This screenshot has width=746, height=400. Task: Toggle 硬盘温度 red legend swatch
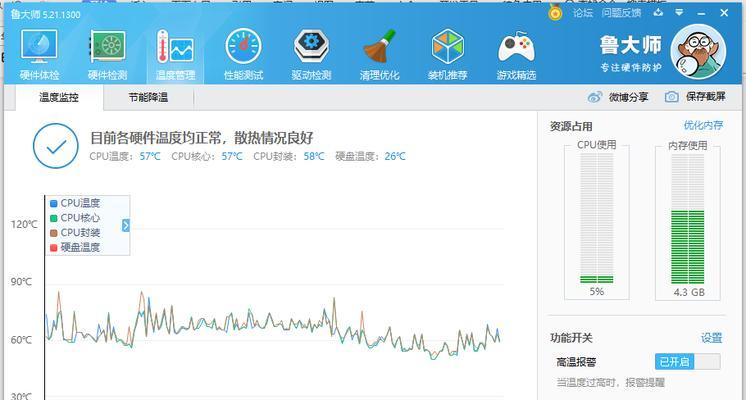tap(54, 248)
